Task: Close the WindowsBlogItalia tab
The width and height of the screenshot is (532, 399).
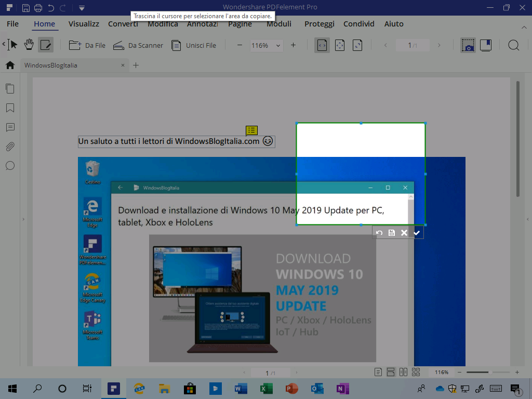Action: tap(123, 65)
